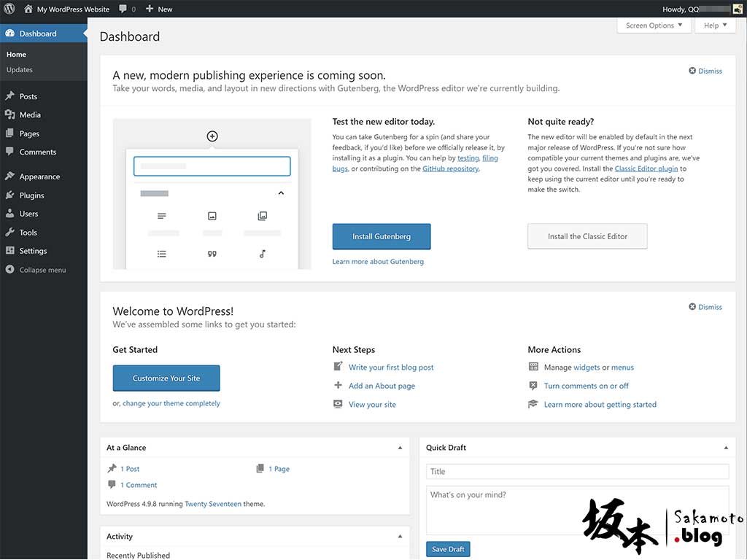The image size is (747, 560).
Task: Click the Media icon in sidebar
Action: (10, 114)
